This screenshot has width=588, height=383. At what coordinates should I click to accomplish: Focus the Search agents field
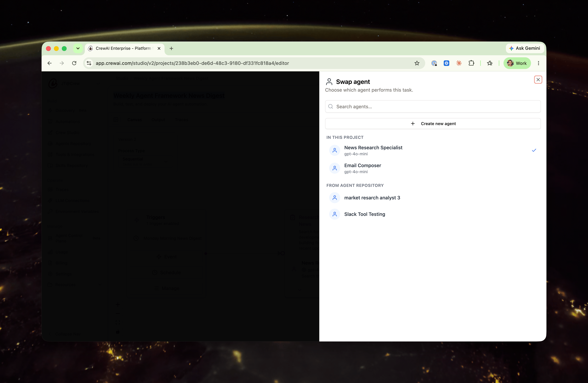[x=433, y=106]
